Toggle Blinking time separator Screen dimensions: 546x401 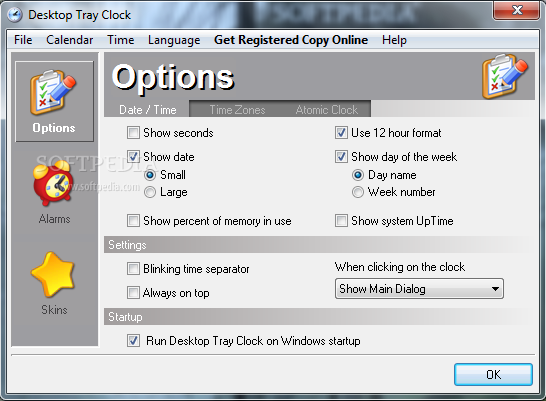133,269
